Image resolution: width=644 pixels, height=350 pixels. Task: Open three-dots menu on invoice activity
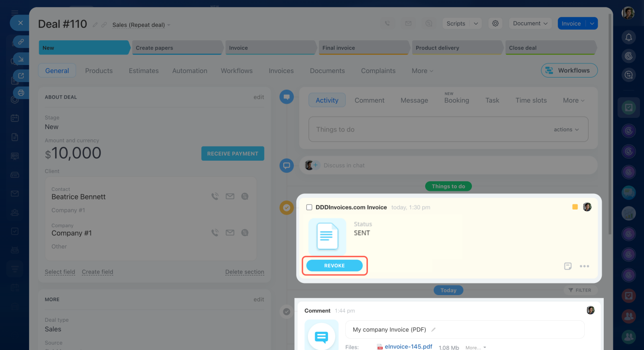584,266
